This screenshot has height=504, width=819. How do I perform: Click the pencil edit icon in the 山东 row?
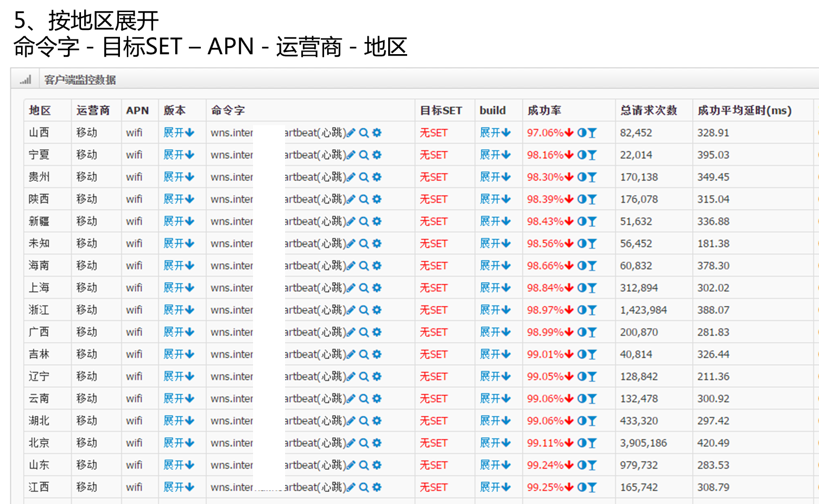click(x=351, y=465)
